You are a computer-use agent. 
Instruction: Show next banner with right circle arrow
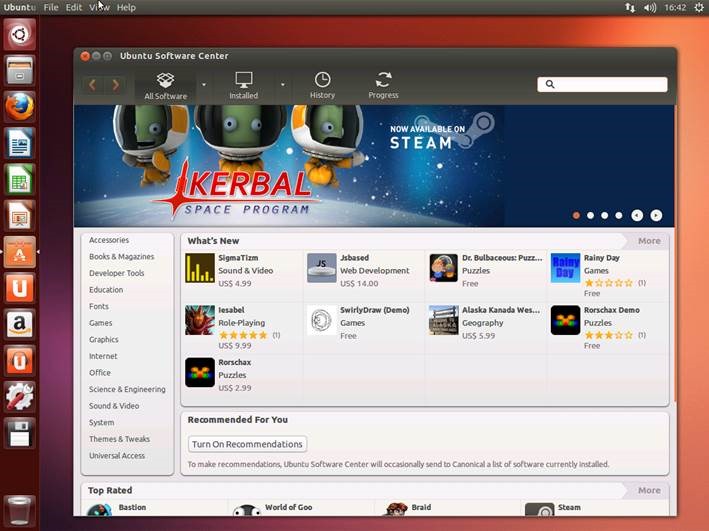point(656,215)
